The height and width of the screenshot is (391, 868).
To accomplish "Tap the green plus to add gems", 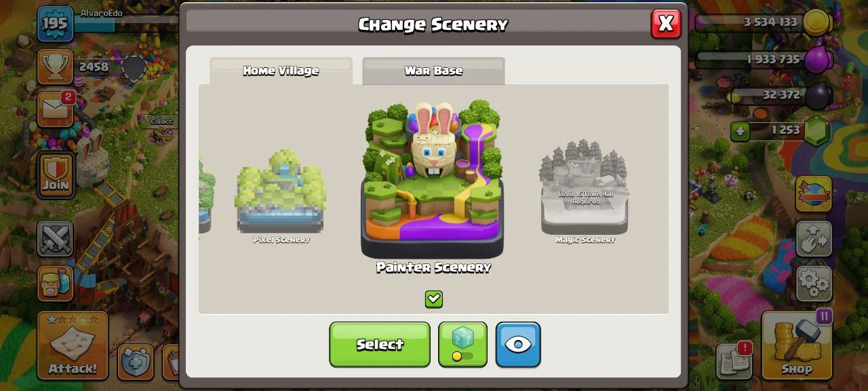I will pos(740,130).
